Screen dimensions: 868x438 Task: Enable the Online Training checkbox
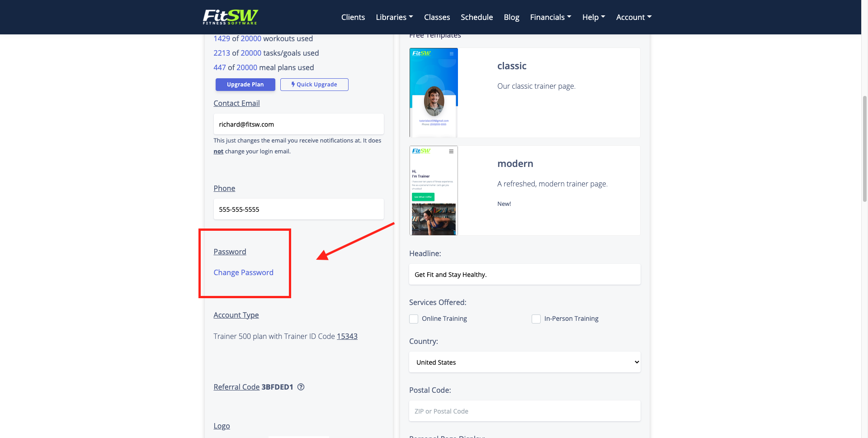(413, 319)
